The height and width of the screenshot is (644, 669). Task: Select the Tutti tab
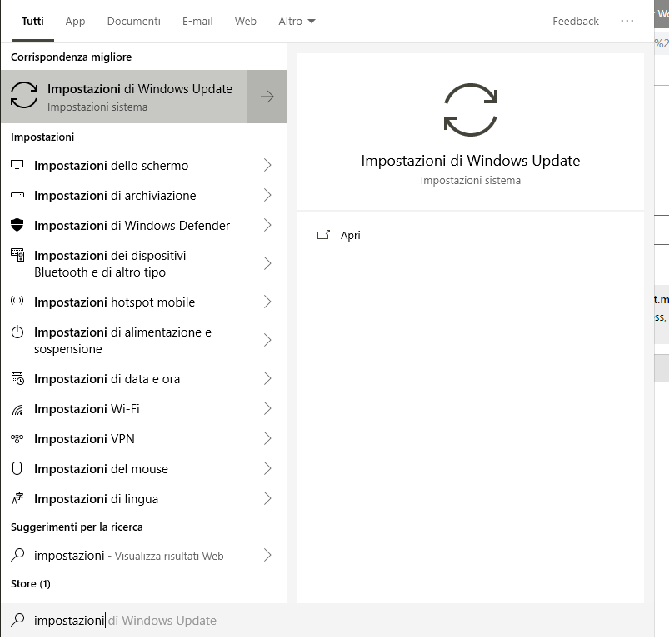(x=32, y=22)
